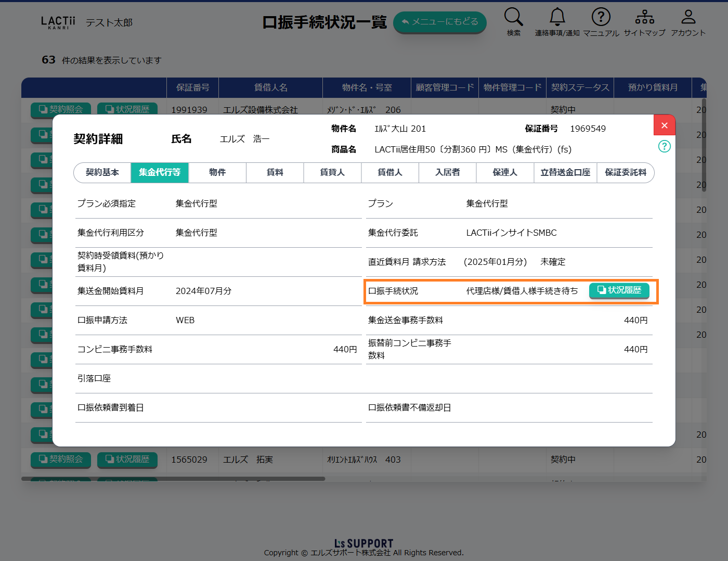The width and height of the screenshot is (728, 561).
Task: Switch to the 保証委託料 tab
Action: pyautogui.click(x=625, y=172)
